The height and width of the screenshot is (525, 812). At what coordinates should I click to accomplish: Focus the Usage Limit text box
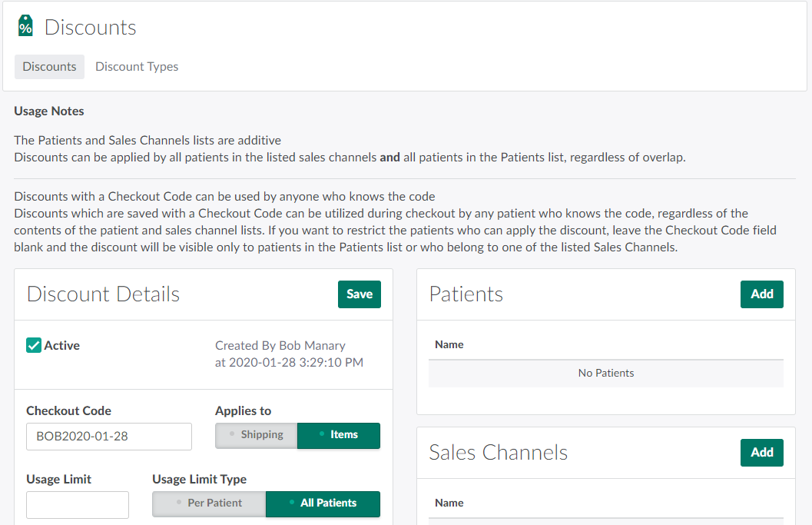click(78, 505)
